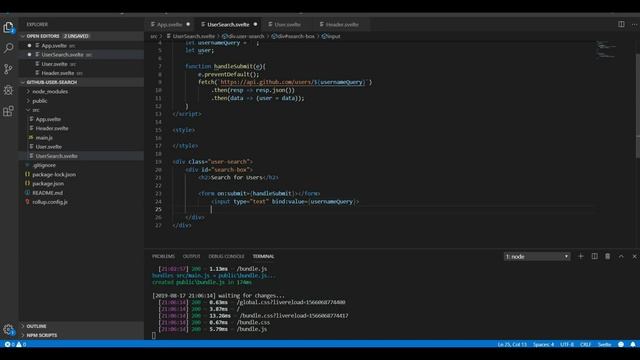Click the errors and warnings status indicator
The image size is (640, 360).
(16, 344)
